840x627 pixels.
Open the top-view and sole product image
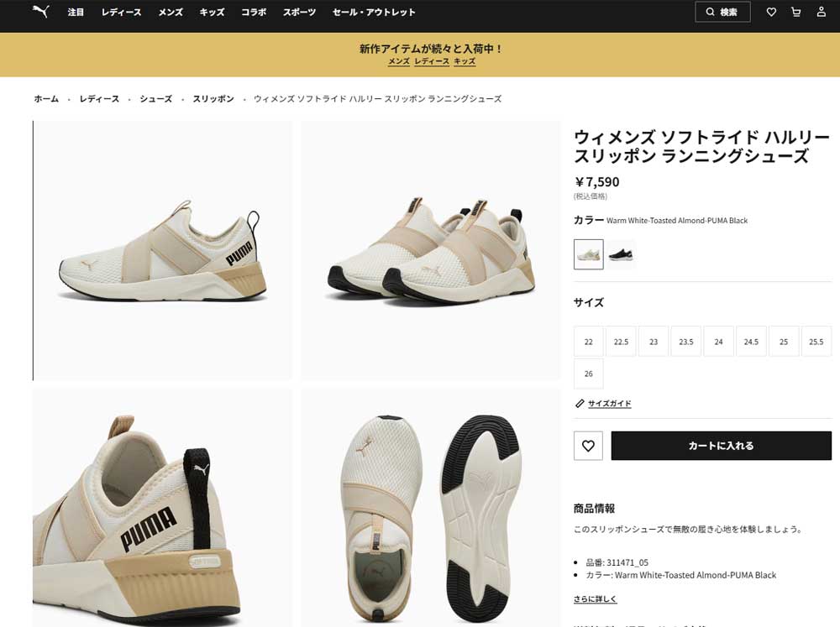431,508
